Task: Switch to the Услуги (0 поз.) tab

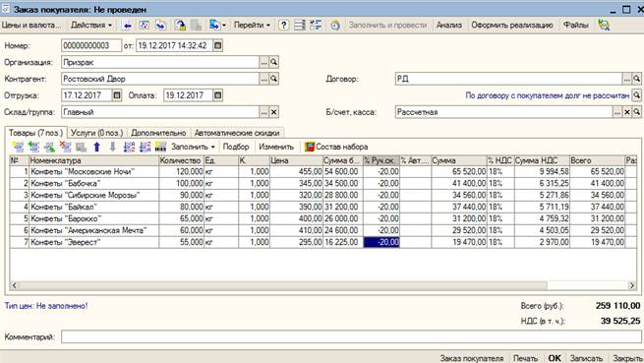Action: [x=97, y=133]
